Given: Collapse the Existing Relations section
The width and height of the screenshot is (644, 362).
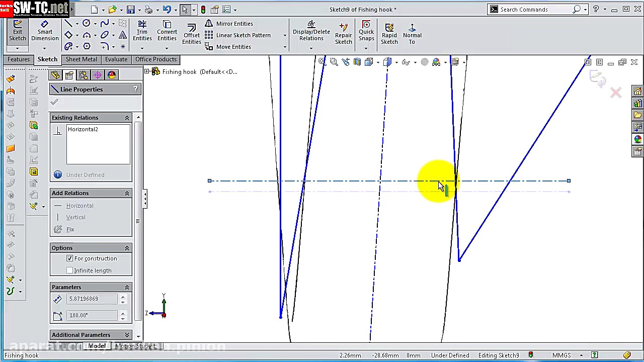Looking at the screenshot, I should pyautogui.click(x=127, y=117).
